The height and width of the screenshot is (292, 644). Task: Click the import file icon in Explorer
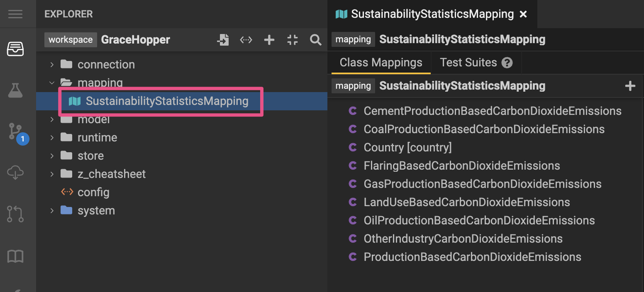click(x=223, y=40)
